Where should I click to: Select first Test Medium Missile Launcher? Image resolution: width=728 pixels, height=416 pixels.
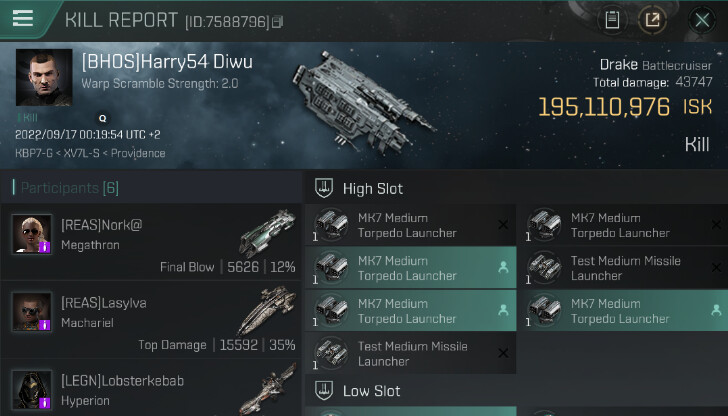click(x=622, y=268)
